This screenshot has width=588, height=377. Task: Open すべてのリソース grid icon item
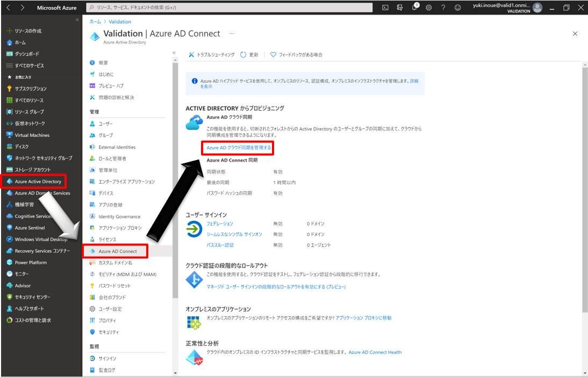(x=25, y=100)
